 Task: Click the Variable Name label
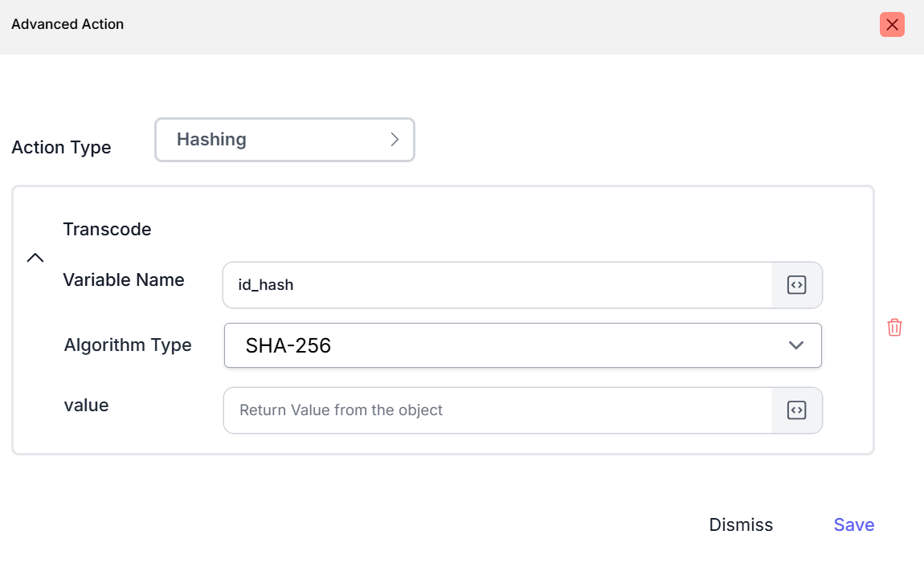pyautogui.click(x=124, y=280)
